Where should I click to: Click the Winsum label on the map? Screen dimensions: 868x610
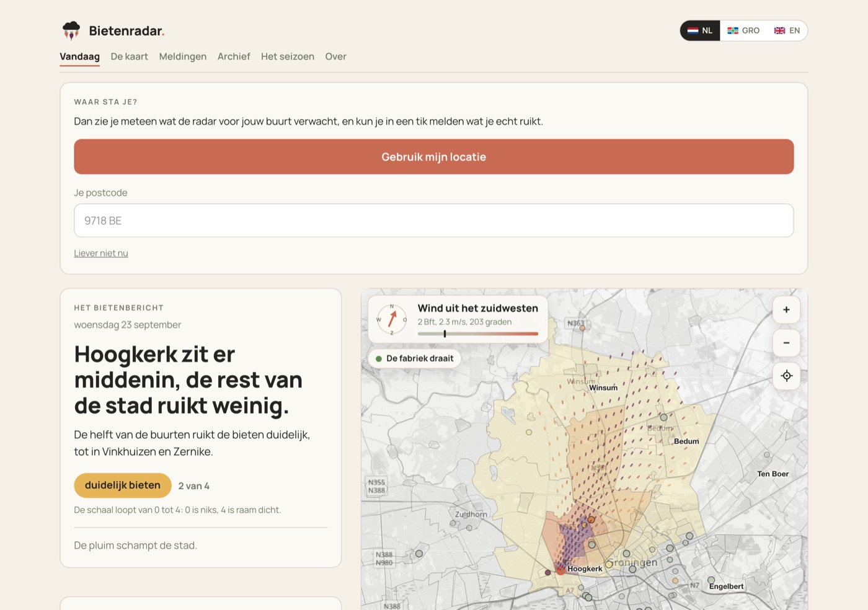603,388
